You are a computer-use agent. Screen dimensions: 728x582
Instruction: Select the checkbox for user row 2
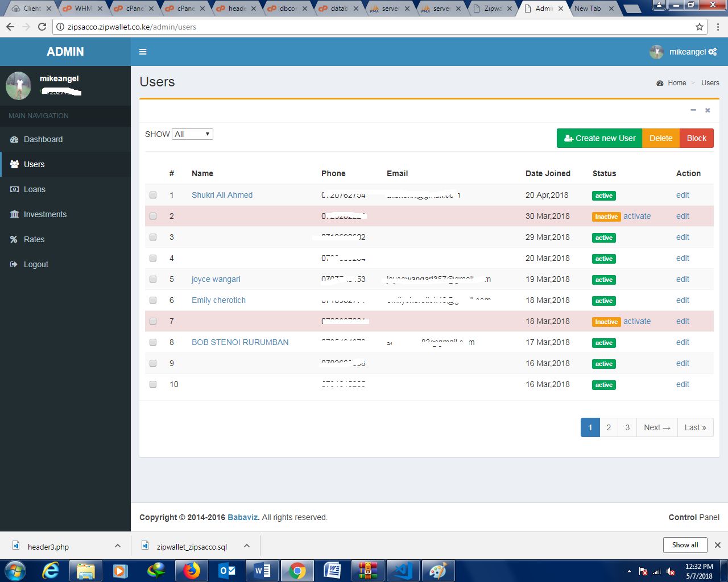[x=153, y=216]
